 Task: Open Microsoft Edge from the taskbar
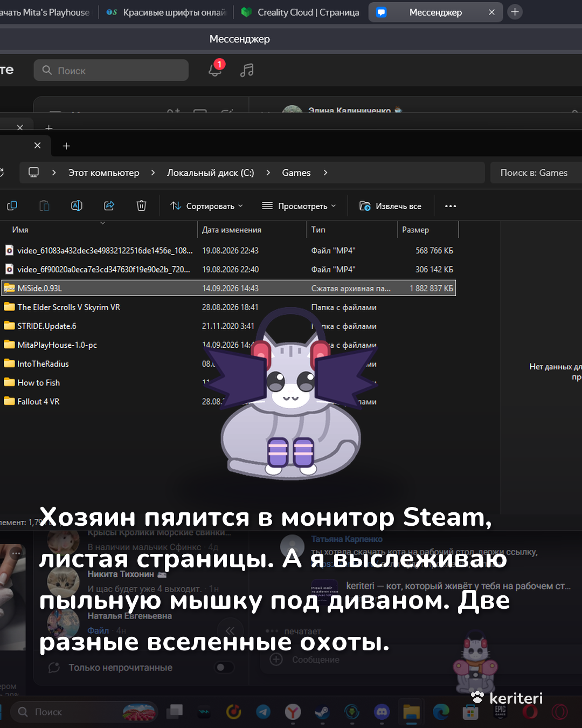click(441, 712)
